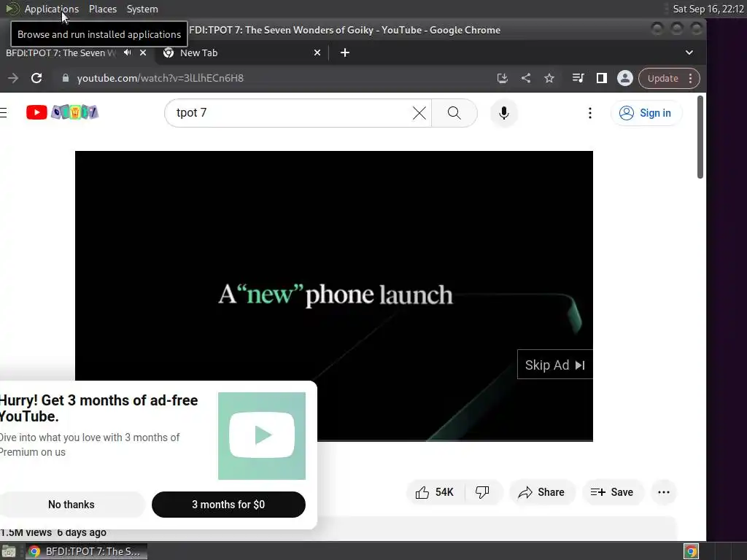Save video to playlist
The image size is (747, 560).
613,492
